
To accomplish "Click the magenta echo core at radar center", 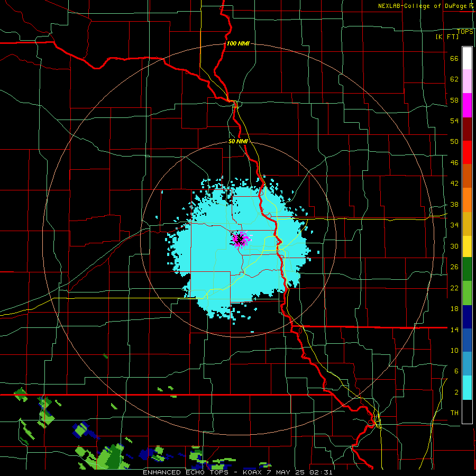I will [241, 239].
